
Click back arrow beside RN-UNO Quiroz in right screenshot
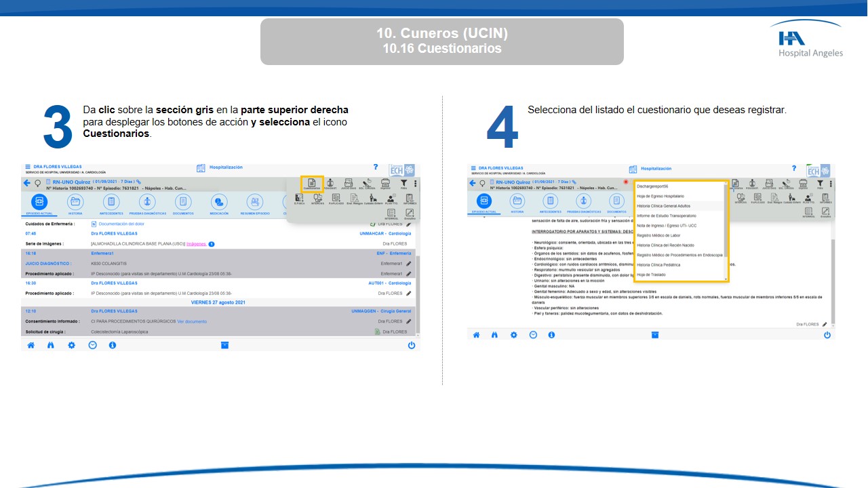(x=473, y=183)
